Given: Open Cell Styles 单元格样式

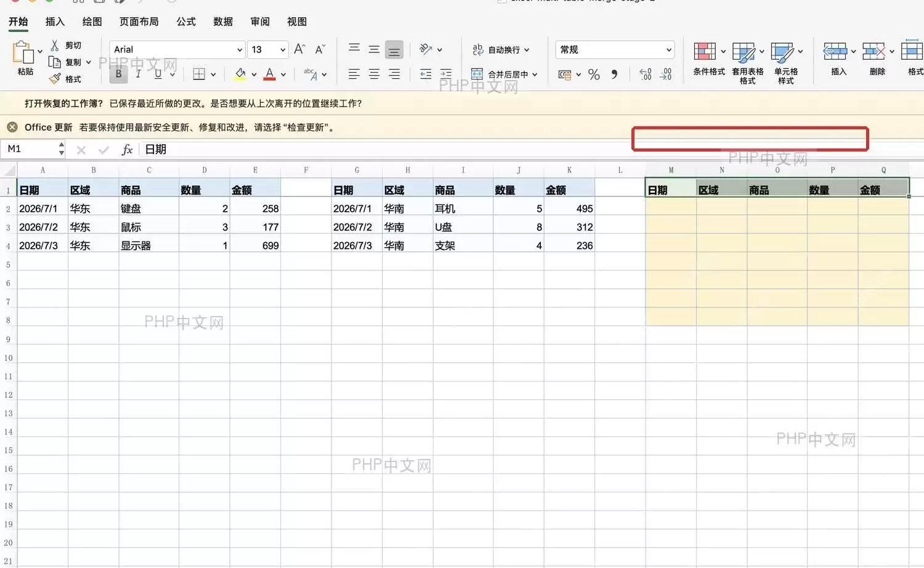Looking at the screenshot, I should (786, 63).
